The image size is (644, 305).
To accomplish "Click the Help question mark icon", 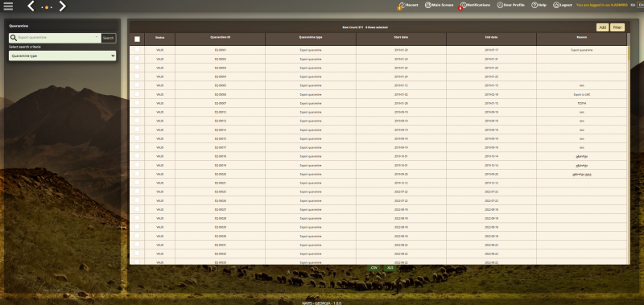I will (x=535, y=6).
